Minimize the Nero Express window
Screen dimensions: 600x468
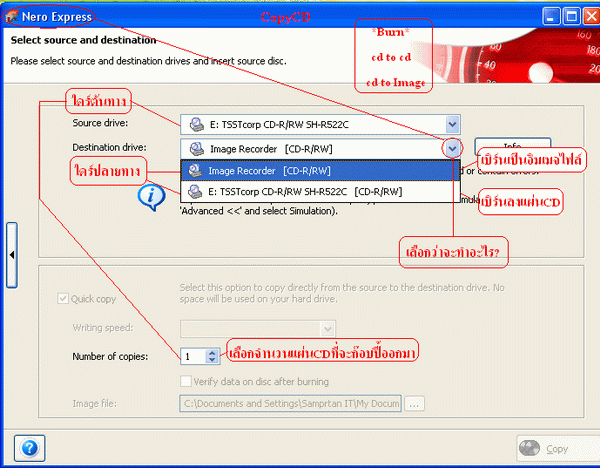click(551, 17)
